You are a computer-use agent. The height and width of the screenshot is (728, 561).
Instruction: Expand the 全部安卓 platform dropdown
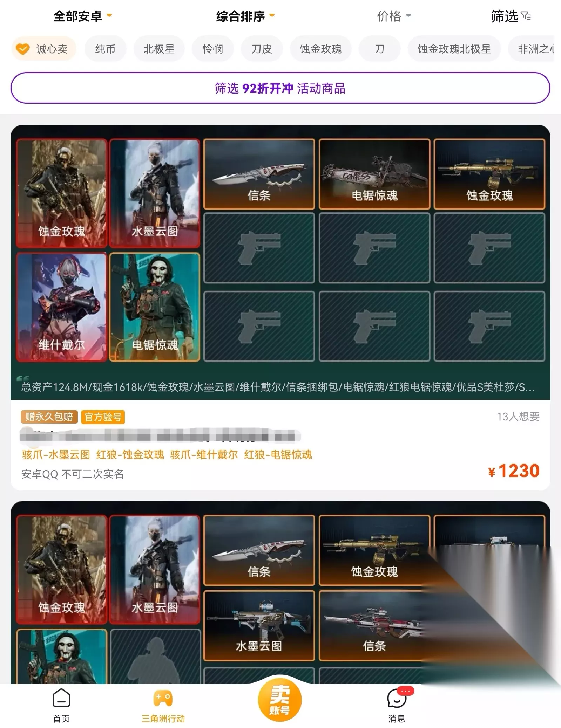[x=83, y=16]
